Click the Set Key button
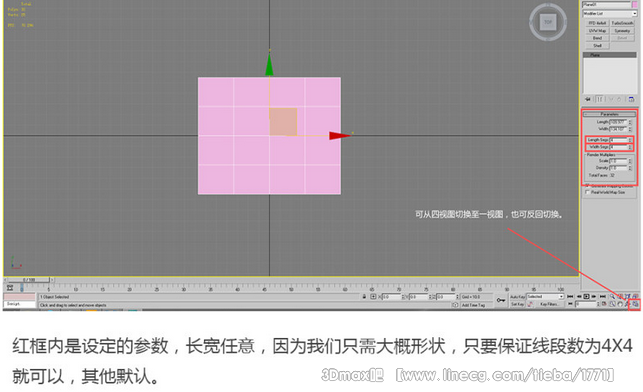Image resolution: width=643 pixels, height=392 pixels. pyautogui.click(x=518, y=304)
